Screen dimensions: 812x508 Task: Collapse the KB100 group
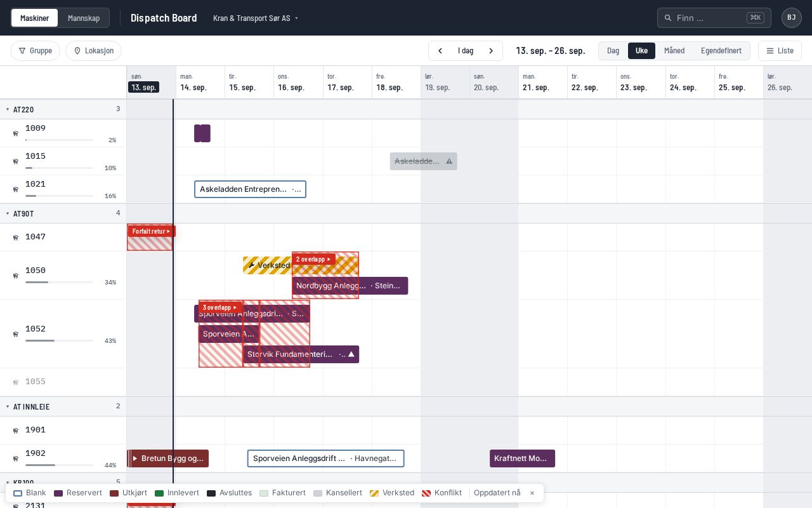[x=8, y=482]
